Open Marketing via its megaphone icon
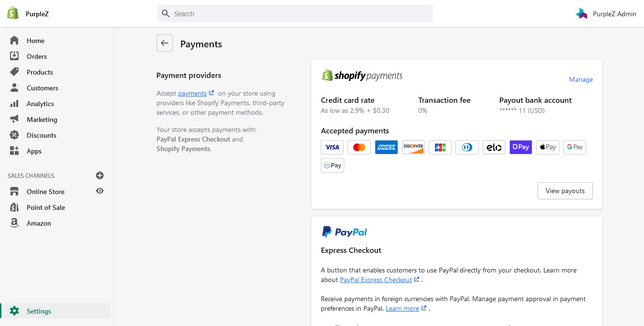This screenshot has width=644, height=326. tap(14, 120)
